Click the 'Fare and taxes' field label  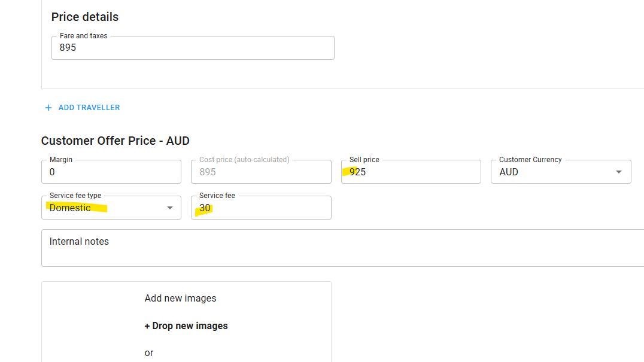83,36
